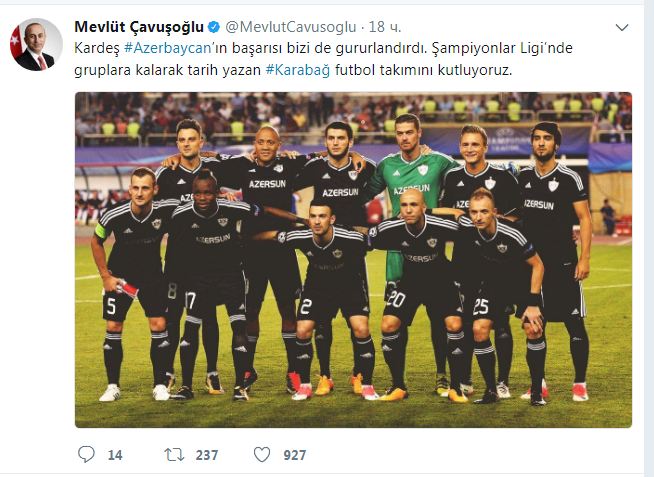
Task: Click the player wearing number 25
Action: click(x=503, y=292)
